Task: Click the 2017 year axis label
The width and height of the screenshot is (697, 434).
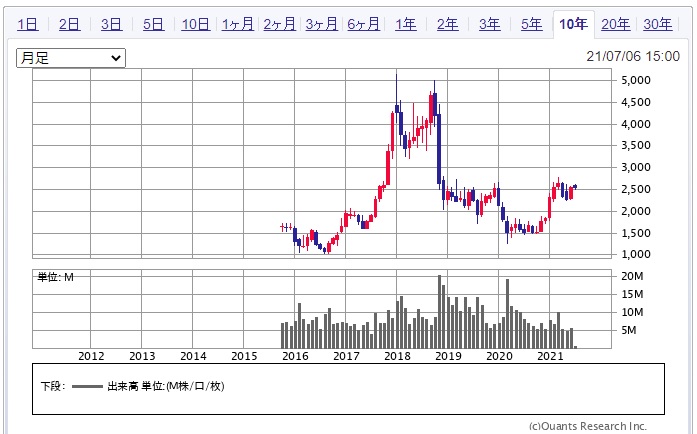Action: tap(346, 356)
